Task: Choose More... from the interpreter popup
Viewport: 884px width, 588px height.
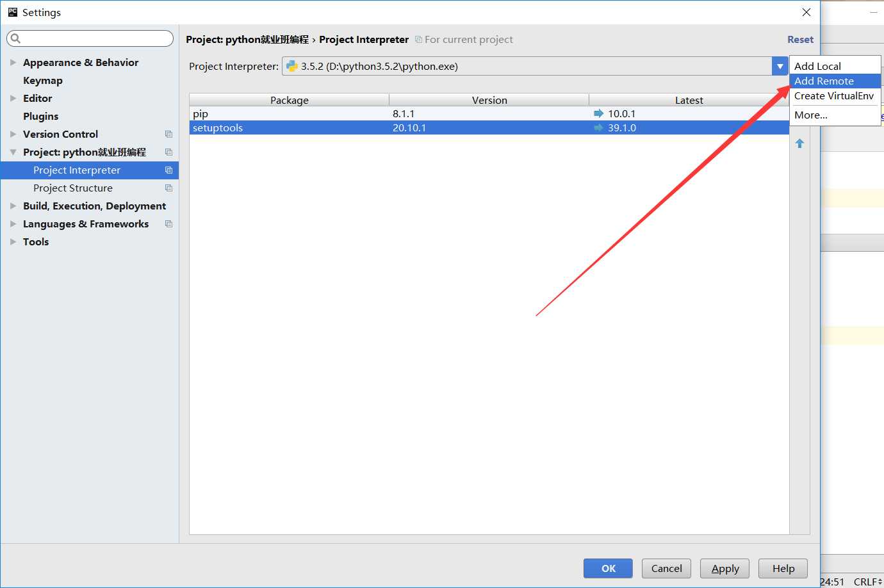Action: pos(835,115)
